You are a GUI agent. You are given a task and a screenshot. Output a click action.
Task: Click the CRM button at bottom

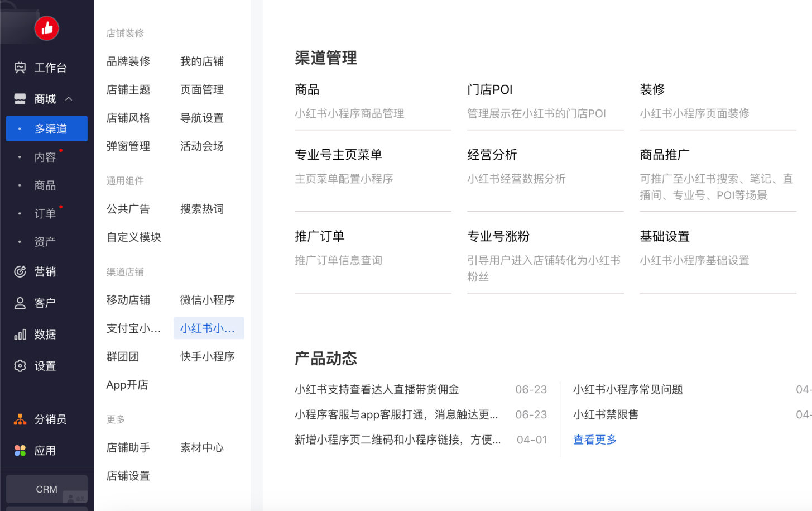tap(47, 489)
